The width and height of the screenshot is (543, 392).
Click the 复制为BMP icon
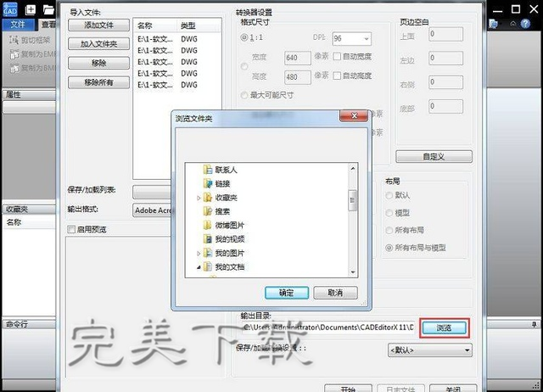(14, 68)
